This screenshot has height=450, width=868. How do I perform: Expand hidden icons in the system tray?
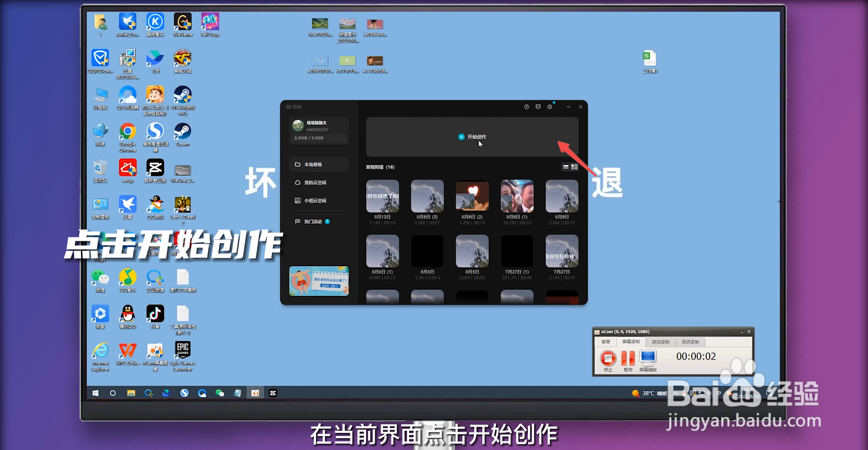(675, 393)
